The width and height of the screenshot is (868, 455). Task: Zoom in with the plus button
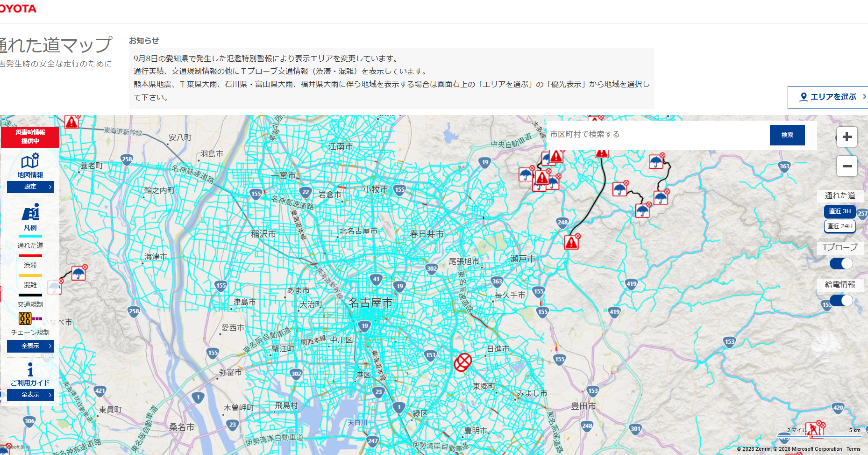point(847,137)
